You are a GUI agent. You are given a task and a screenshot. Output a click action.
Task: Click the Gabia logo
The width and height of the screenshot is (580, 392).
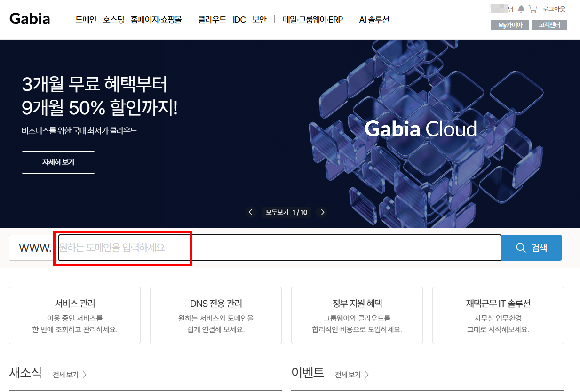pyautogui.click(x=30, y=19)
